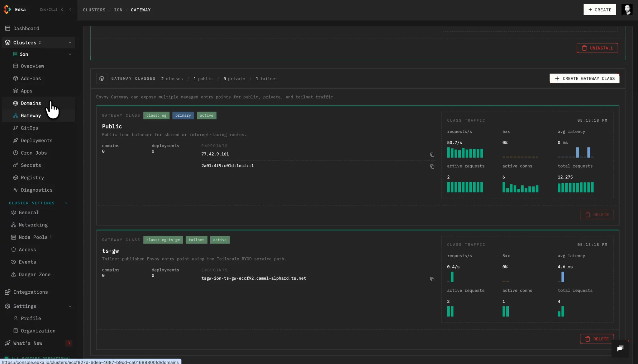Open Organization settings
The height and width of the screenshot is (364, 638).
click(38, 331)
